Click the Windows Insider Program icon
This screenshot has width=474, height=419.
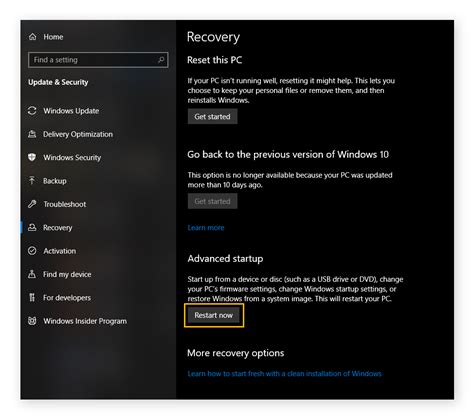click(x=32, y=321)
